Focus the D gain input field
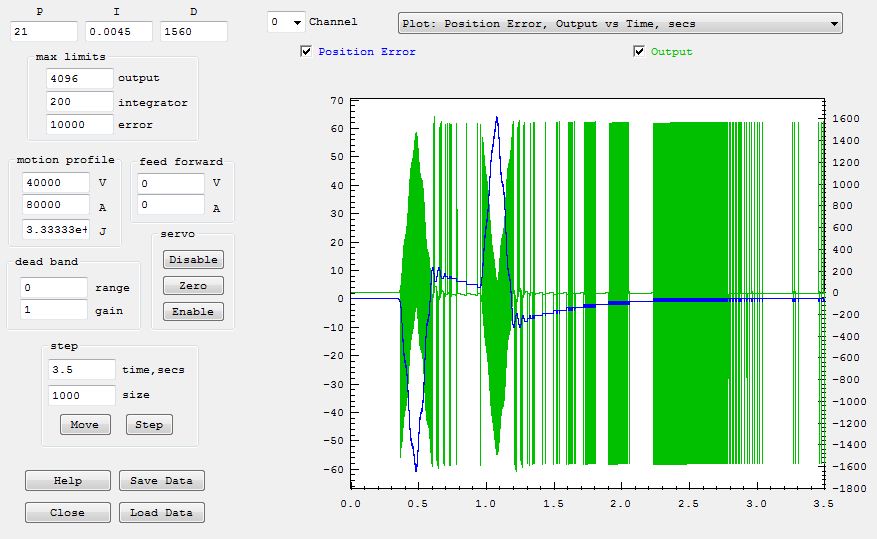This screenshot has width=877, height=539. (x=193, y=32)
